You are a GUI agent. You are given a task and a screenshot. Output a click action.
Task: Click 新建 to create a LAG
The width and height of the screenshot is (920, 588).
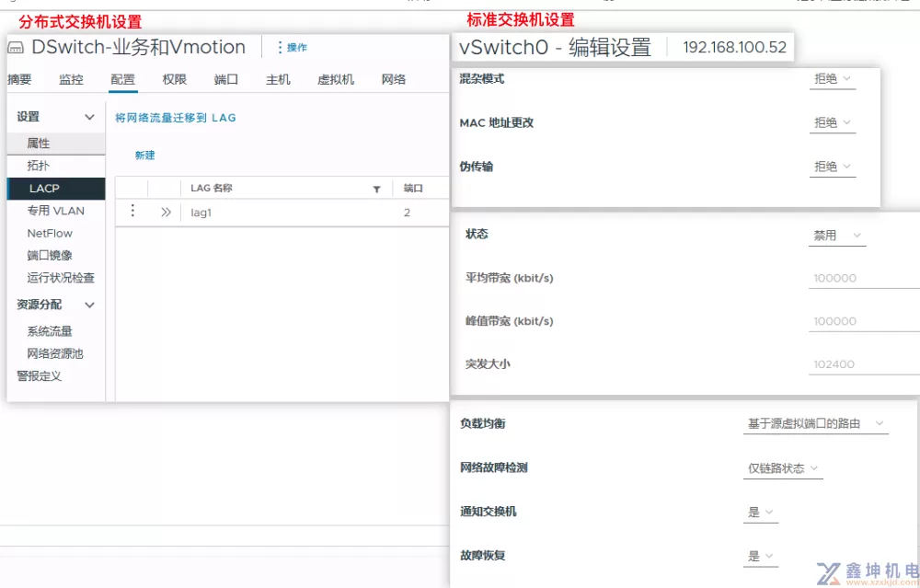click(145, 155)
